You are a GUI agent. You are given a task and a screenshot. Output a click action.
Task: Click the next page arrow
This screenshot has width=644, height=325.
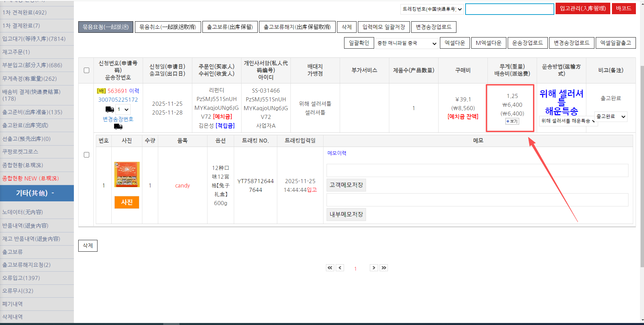(374, 268)
